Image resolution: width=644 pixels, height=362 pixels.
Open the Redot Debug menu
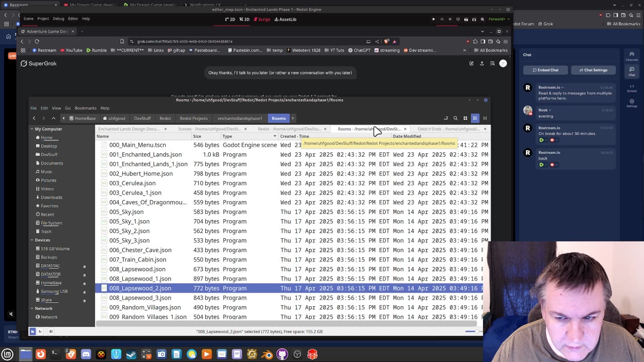pyautogui.click(x=58, y=19)
